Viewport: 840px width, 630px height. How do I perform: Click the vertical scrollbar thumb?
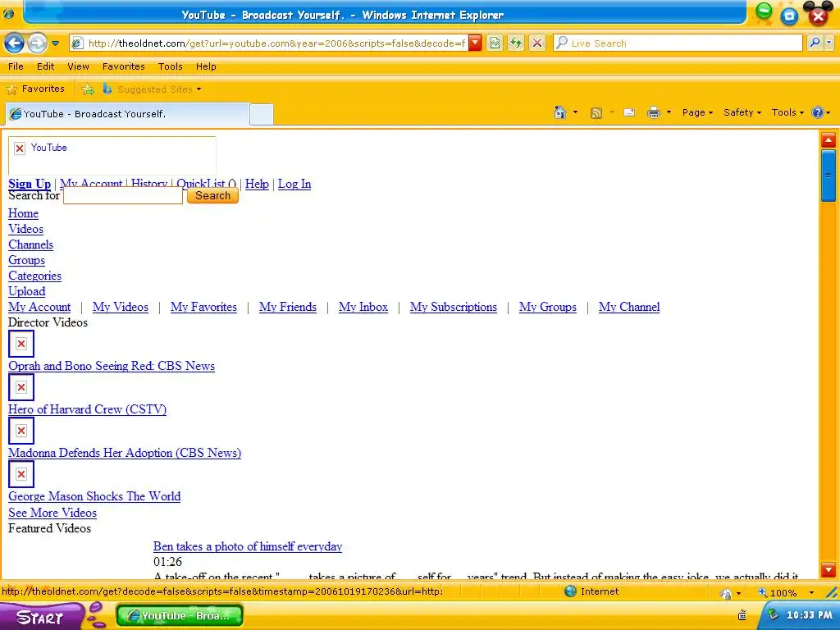(829, 176)
